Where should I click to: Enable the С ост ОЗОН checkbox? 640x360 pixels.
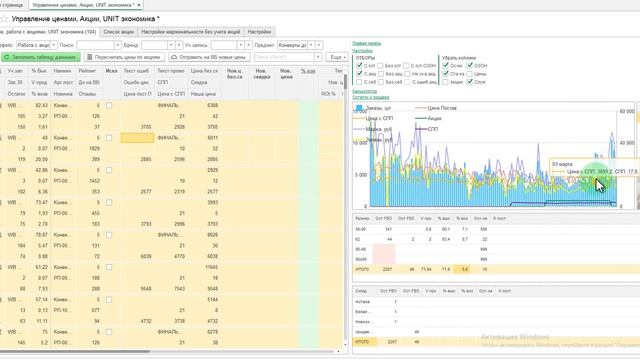pos(406,66)
